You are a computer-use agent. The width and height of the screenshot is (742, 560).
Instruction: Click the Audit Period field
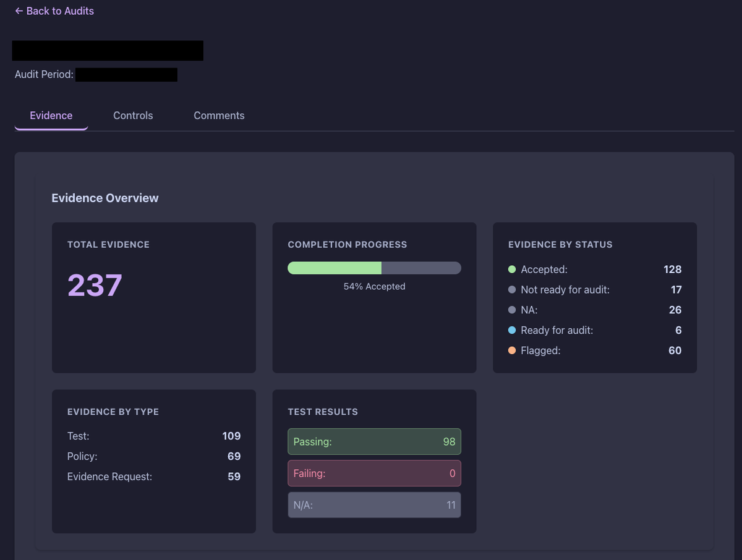click(126, 74)
